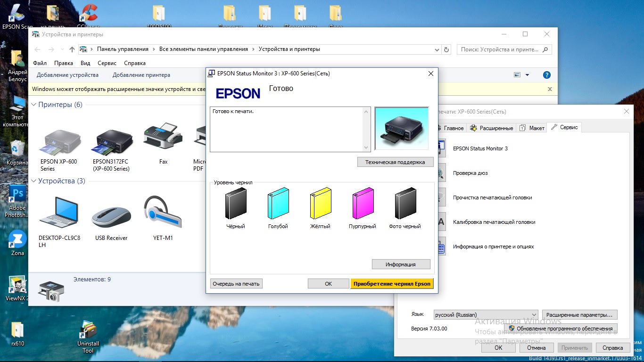The image size is (644, 362).
Task: Select the Корзина recycle bin icon
Action: 18,153
